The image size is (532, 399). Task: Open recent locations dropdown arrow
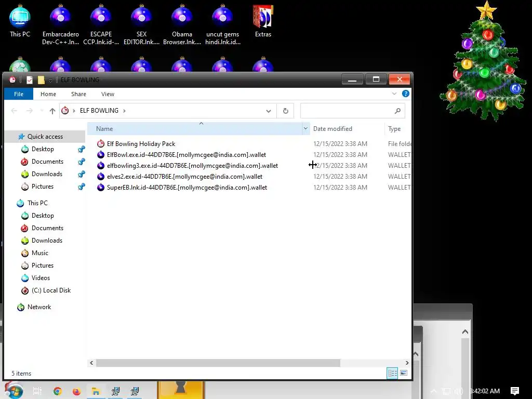click(42, 111)
